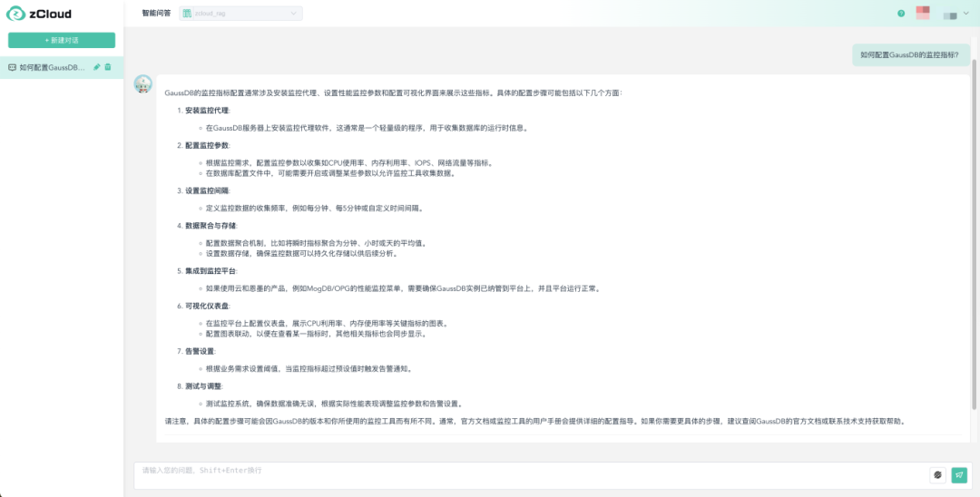Open help via the question mark icon
Screen dimensions: 980x497
901,13
